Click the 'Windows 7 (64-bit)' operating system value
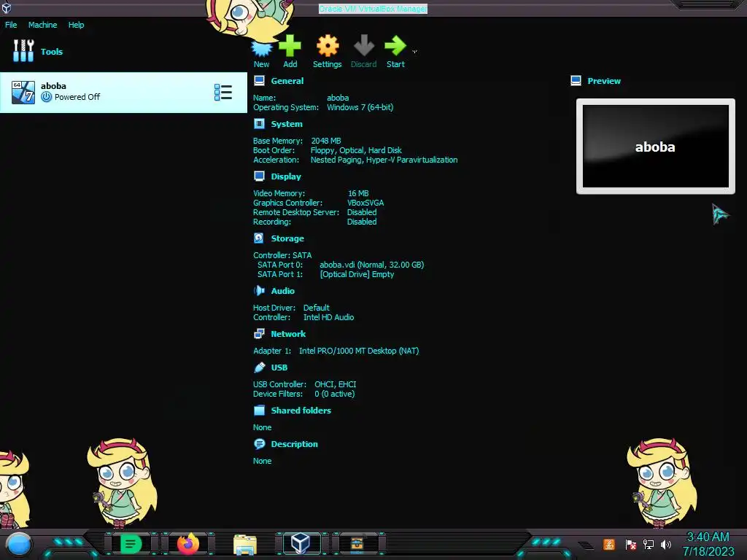The width and height of the screenshot is (747, 560). (360, 107)
